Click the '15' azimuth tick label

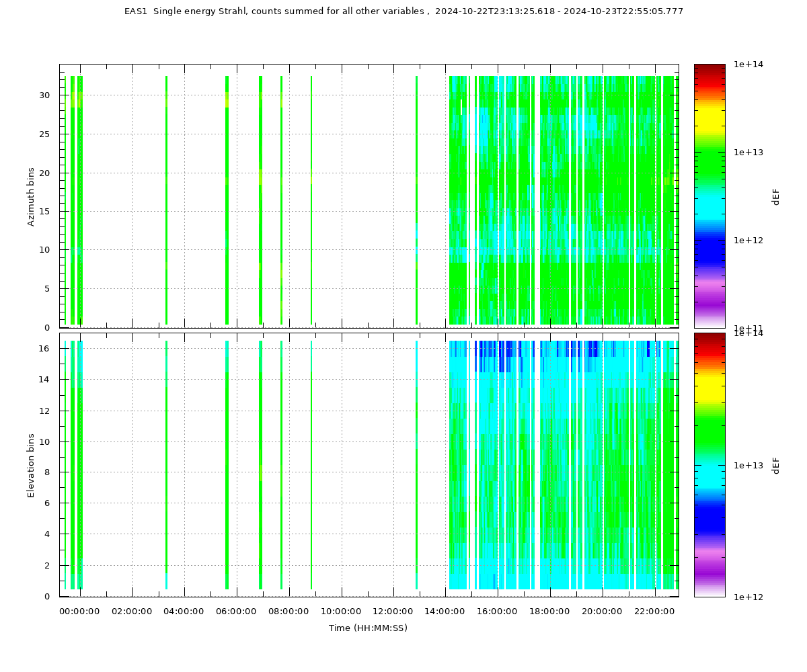click(x=44, y=211)
